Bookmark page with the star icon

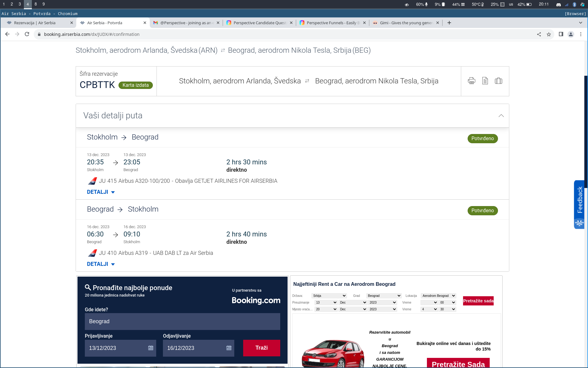[x=548, y=34]
